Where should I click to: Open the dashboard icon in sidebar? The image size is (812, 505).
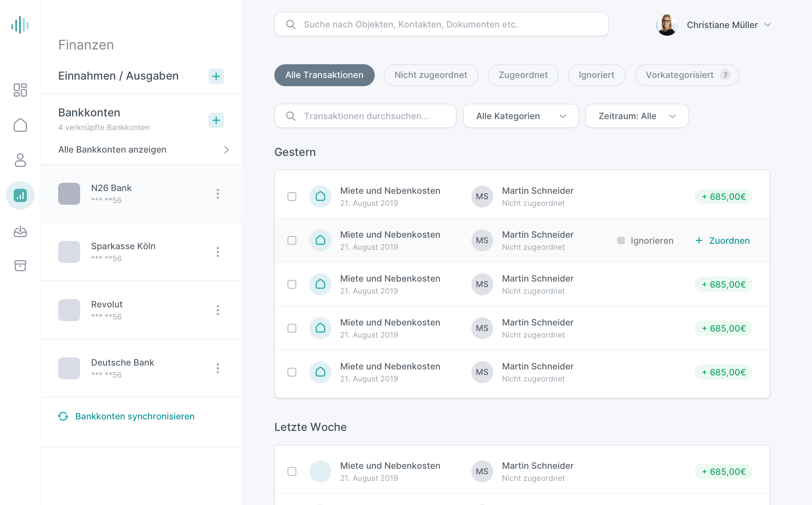(x=20, y=90)
